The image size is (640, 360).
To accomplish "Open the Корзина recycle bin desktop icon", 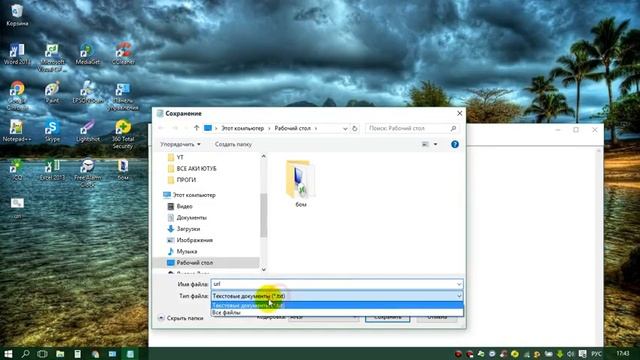I will (17, 15).
